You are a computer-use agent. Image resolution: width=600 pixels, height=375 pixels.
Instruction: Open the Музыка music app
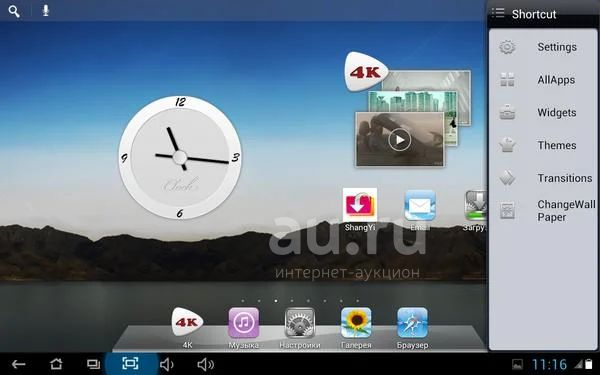point(243,323)
